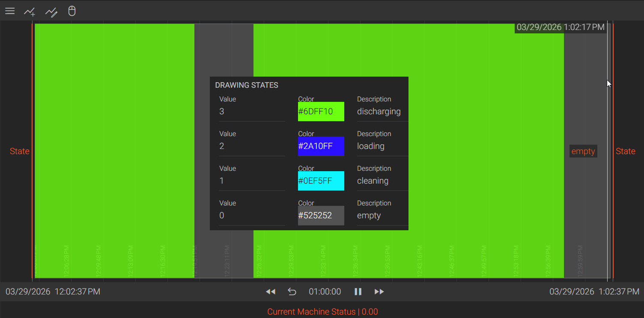
Task: Click the 'DRAWING STATES' popup title
Action: (247, 85)
